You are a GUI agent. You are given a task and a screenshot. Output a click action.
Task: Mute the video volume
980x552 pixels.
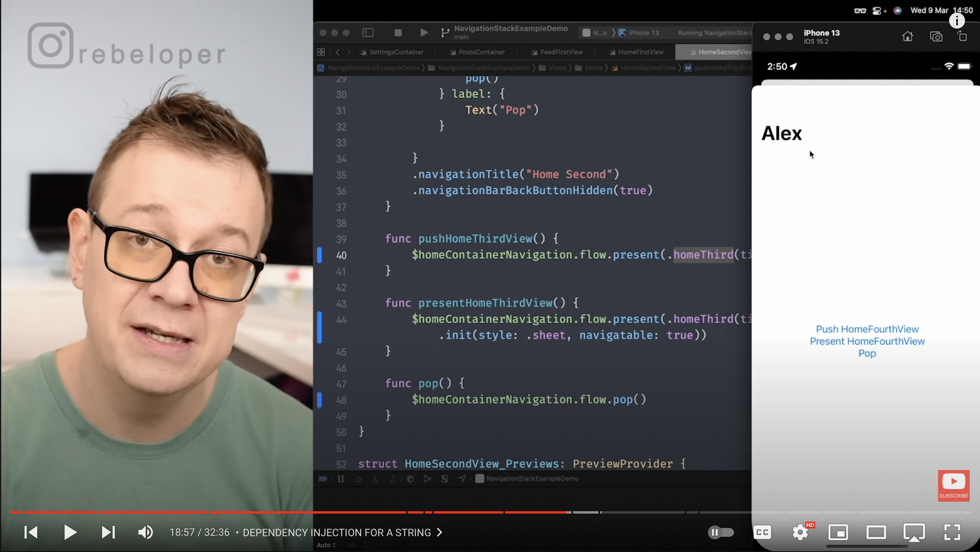pos(145,532)
